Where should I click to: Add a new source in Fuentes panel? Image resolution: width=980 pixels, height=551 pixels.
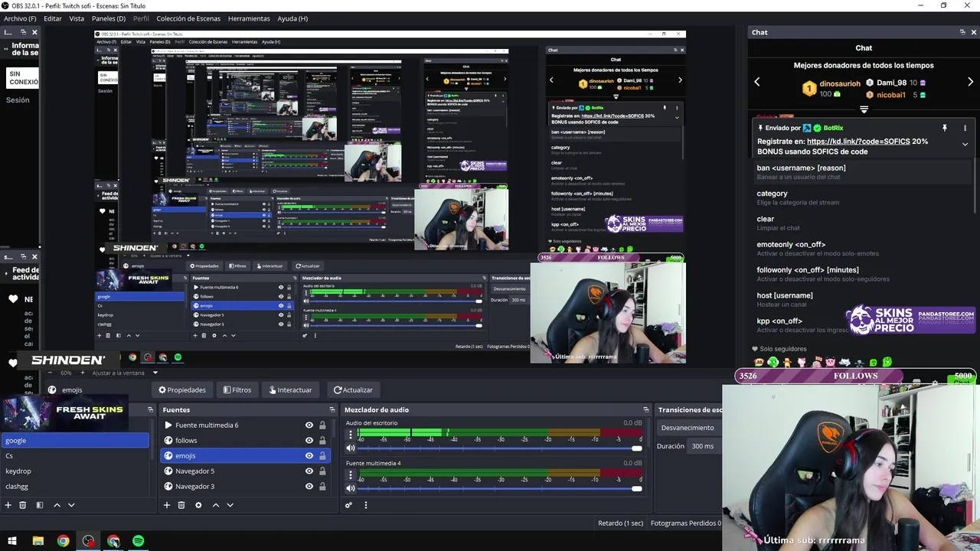click(166, 505)
